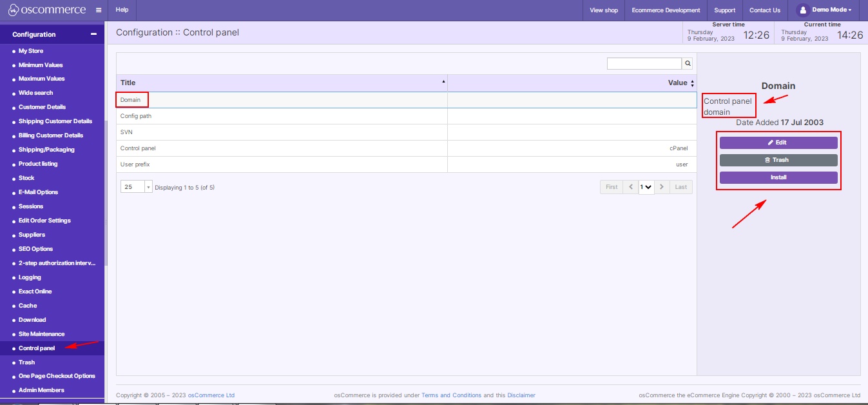Click the Demo Mode user avatar
This screenshot has width=868, height=405.
[x=802, y=10]
